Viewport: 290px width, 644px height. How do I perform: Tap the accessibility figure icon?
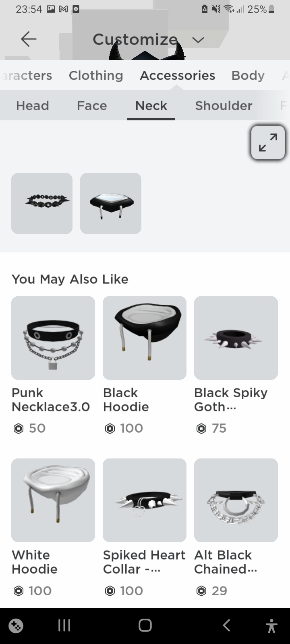[272, 625]
